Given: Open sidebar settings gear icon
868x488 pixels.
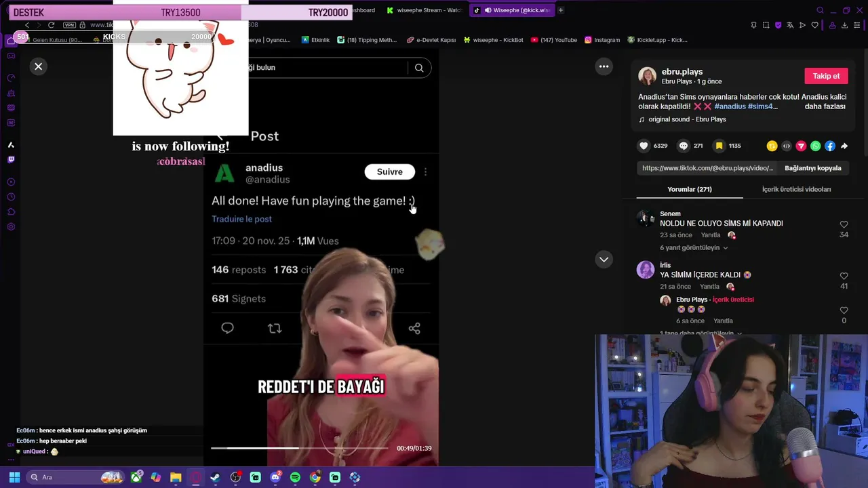Looking at the screenshot, I should tap(11, 226).
